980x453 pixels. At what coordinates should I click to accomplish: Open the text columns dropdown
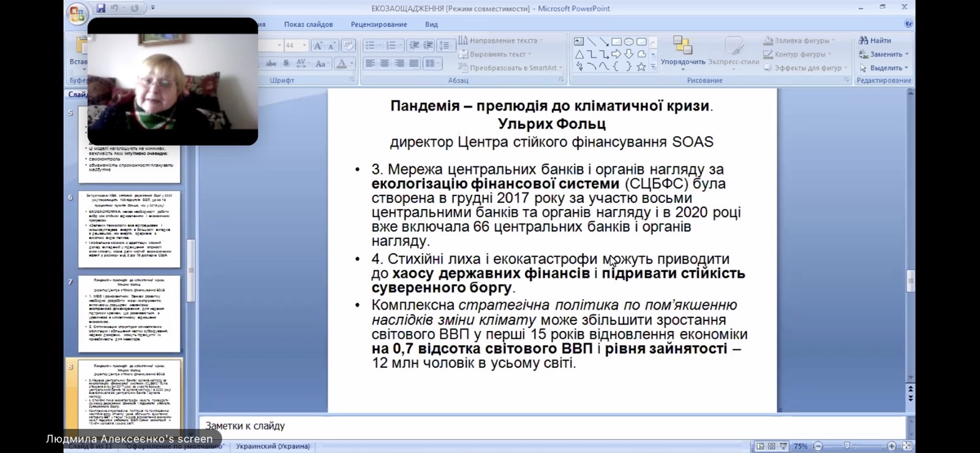432,63
